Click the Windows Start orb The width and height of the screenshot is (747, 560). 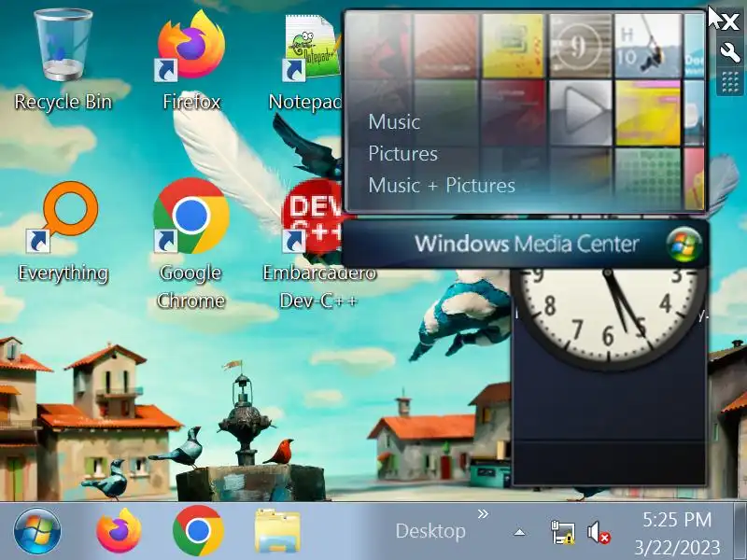tap(37, 531)
